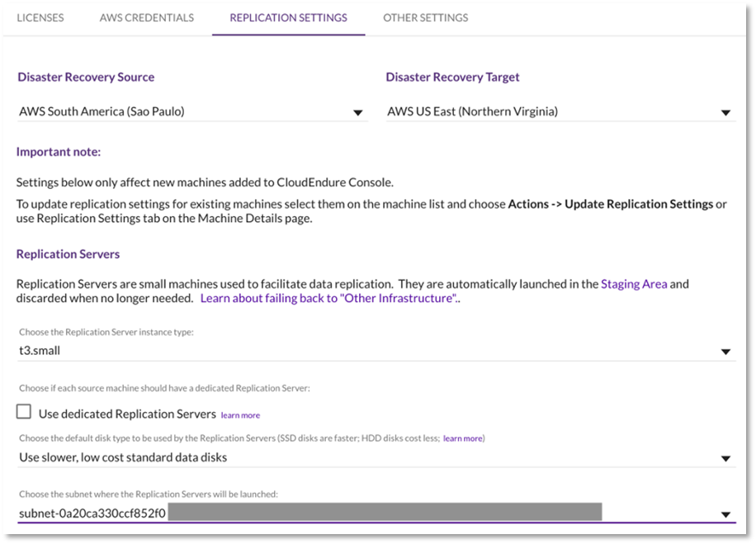This screenshot has width=756, height=544.
Task: Click learn more beside dedicated Replication Servers
Action: [x=240, y=415]
